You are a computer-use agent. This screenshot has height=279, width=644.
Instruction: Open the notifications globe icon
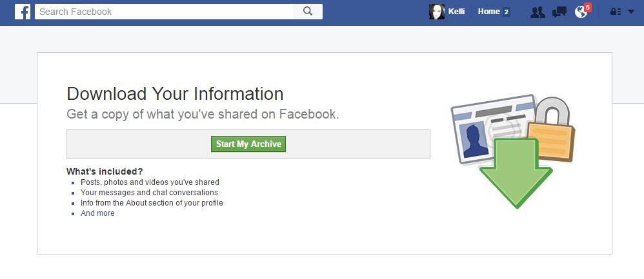581,12
